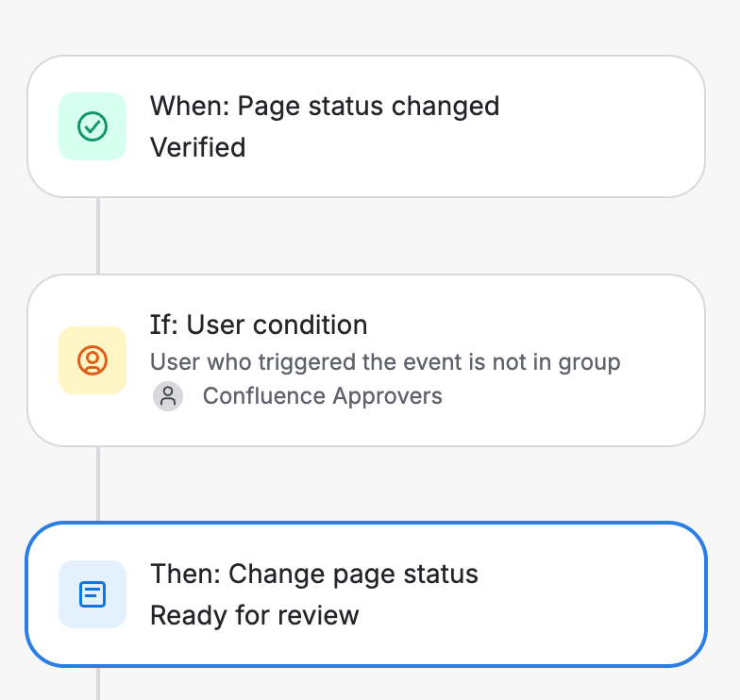The height and width of the screenshot is (700, 740).
Task: Click the connector line below the Change page status action
Action: [98, 683]
